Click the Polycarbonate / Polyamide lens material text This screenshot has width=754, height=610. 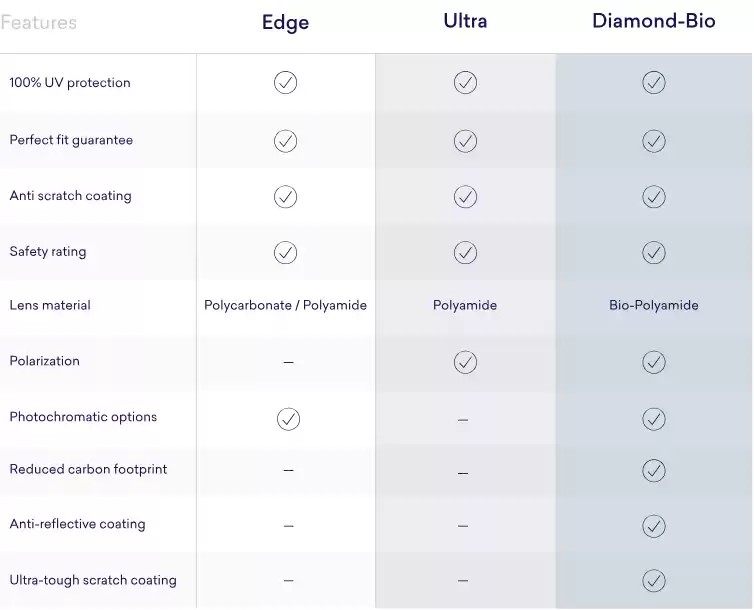tap(285, 305)
